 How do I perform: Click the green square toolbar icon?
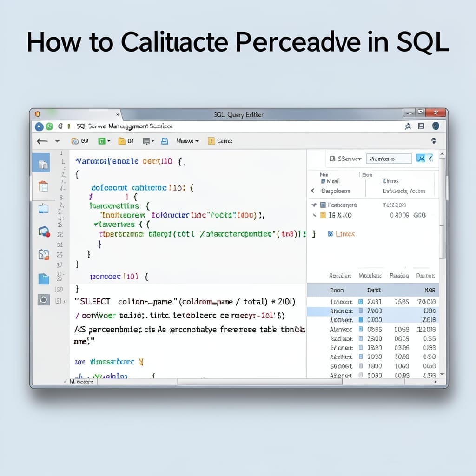click(102, 141)
